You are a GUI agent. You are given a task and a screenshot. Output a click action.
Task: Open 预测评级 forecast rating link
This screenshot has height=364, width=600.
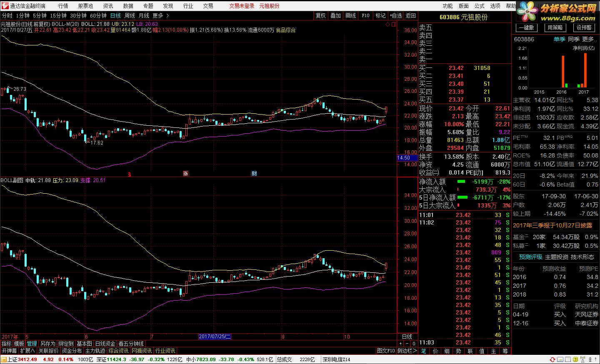tap(530, 257)
